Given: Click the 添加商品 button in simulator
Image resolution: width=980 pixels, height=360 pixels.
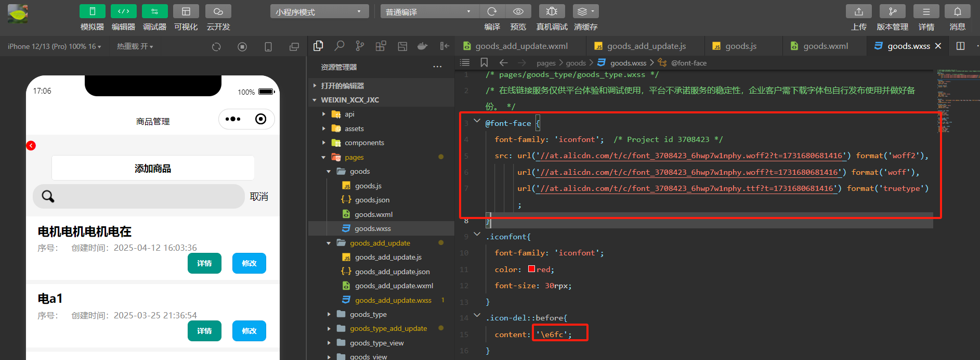Looking at the screenshot, I should [153, 168].
